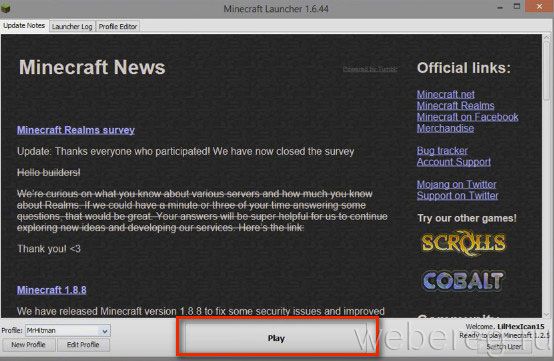Click the Scrolls game logo

(x=463, y=243)
